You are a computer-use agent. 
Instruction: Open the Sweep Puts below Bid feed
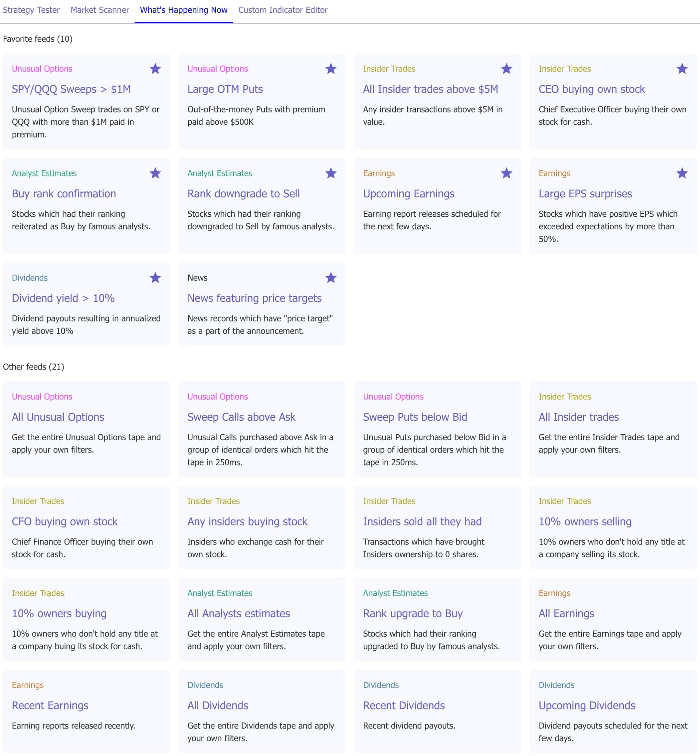(415, 417)
